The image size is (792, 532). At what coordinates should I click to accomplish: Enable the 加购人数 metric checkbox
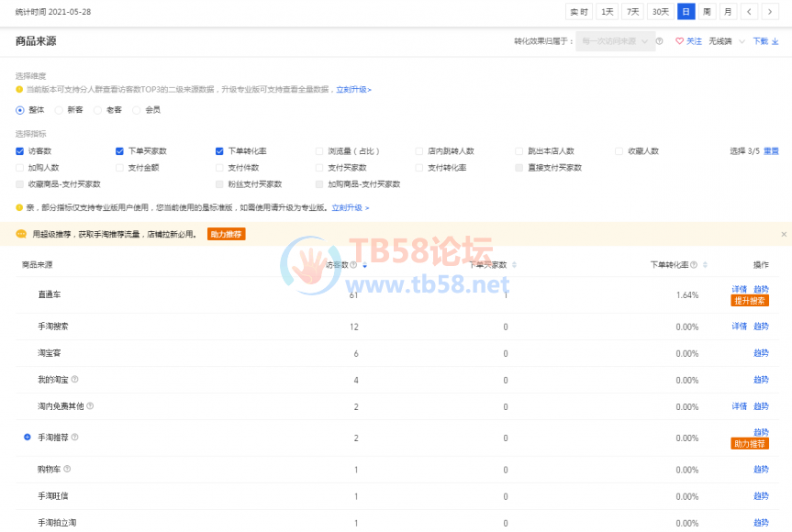pyautogui.click(x=20, y=168)
